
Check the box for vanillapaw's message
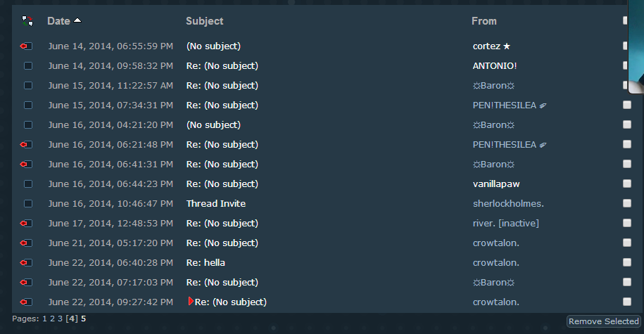(627, 184)
